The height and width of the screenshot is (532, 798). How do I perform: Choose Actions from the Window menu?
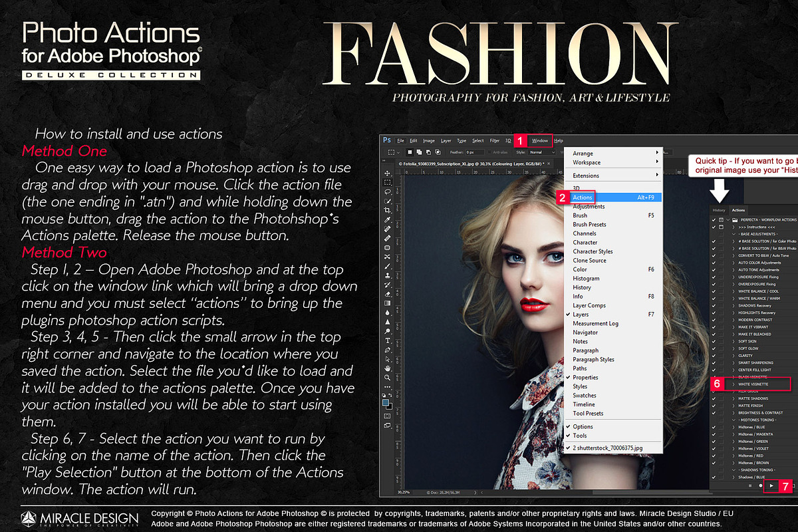point(614,198)
